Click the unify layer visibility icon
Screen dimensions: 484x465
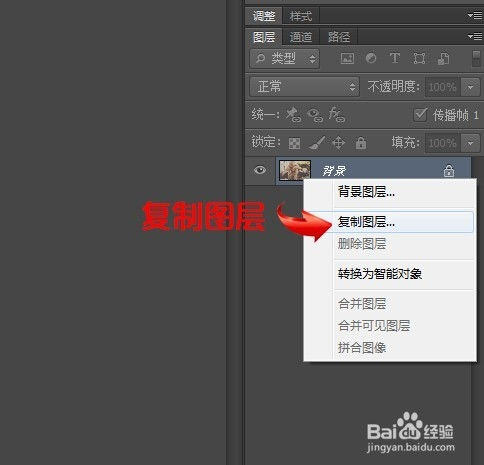click(x=315, y=115)
